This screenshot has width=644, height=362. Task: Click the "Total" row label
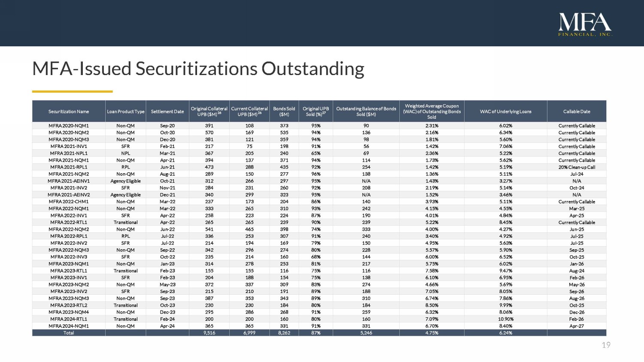click(x=69, y=333)
